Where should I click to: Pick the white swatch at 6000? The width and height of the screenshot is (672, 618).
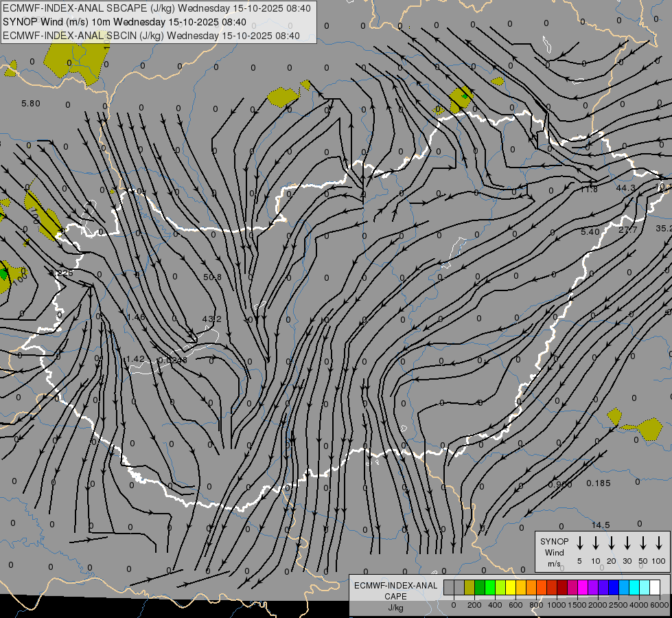click(x=654, y=587)
